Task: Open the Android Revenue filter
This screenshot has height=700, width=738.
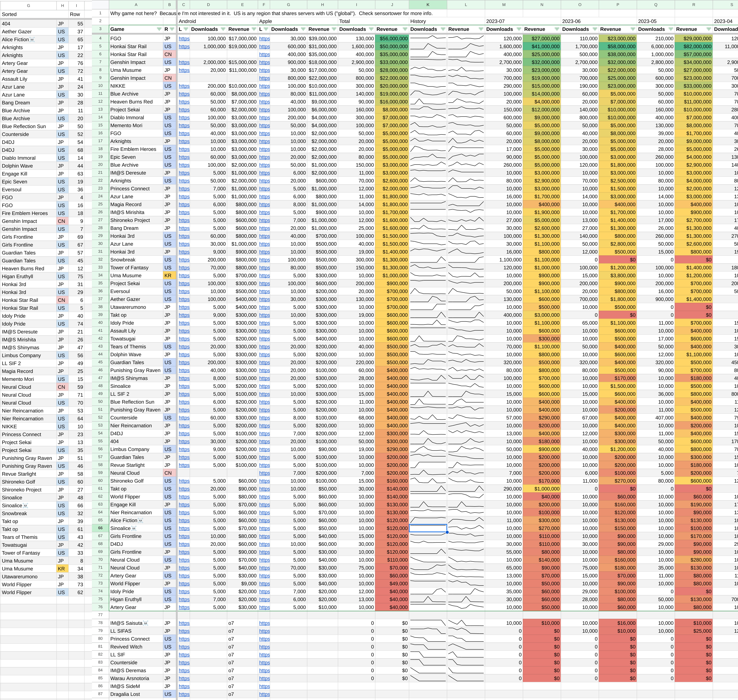Action: (x=254, y=29)
